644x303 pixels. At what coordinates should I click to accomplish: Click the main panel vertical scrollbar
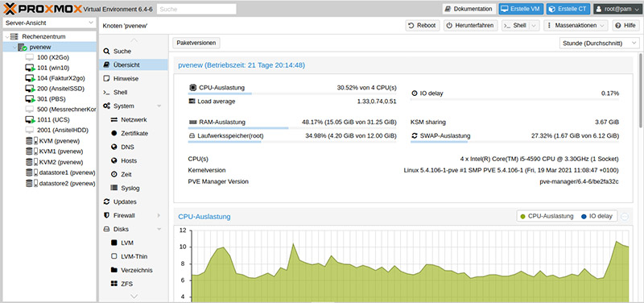pyautogui.click(x=641, y=90)
